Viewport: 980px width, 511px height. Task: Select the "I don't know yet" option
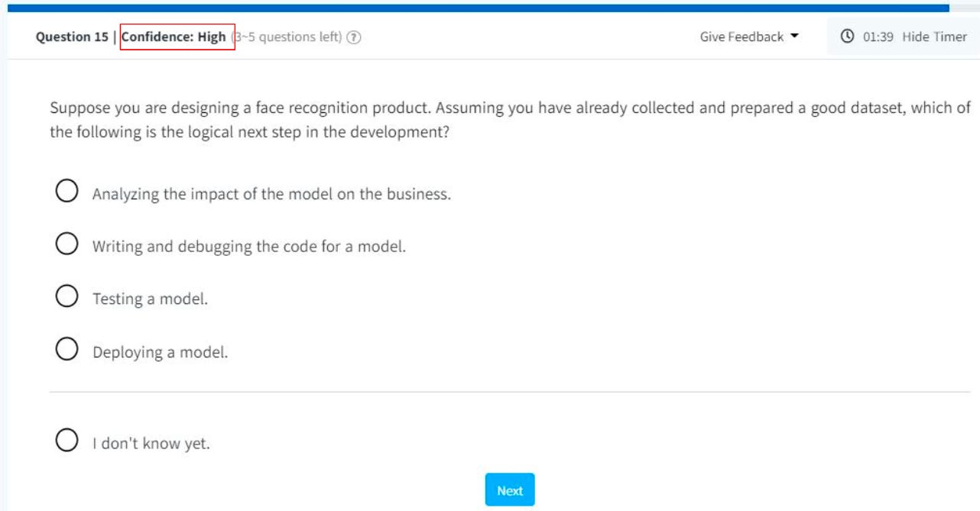point(67,440)
